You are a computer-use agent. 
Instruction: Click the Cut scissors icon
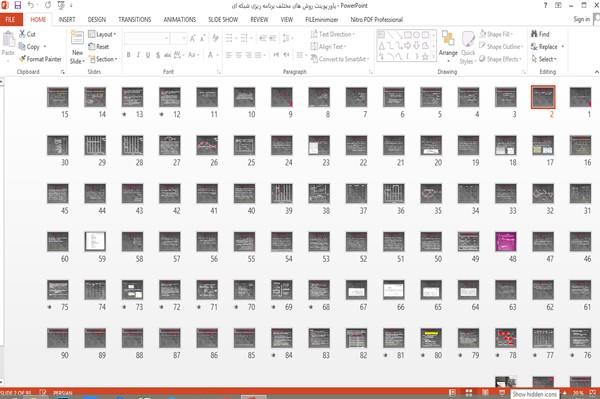[22, 34]
